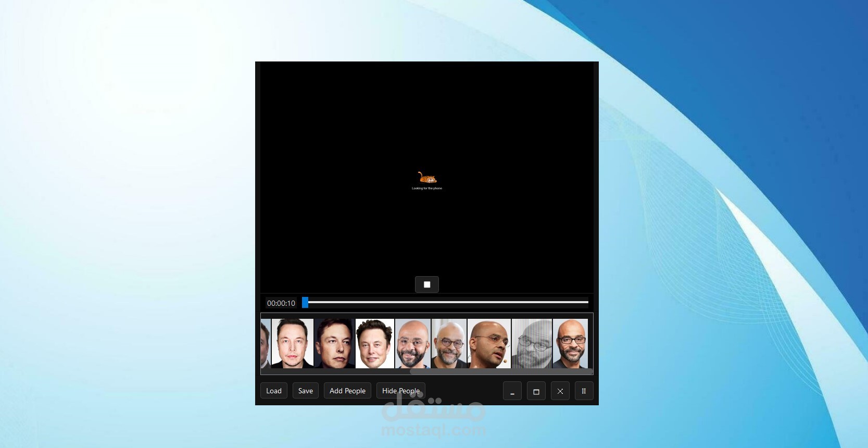The width and height of the screenshot is (868, 448).
Task: Click the Load button
Action: (274, 391)
